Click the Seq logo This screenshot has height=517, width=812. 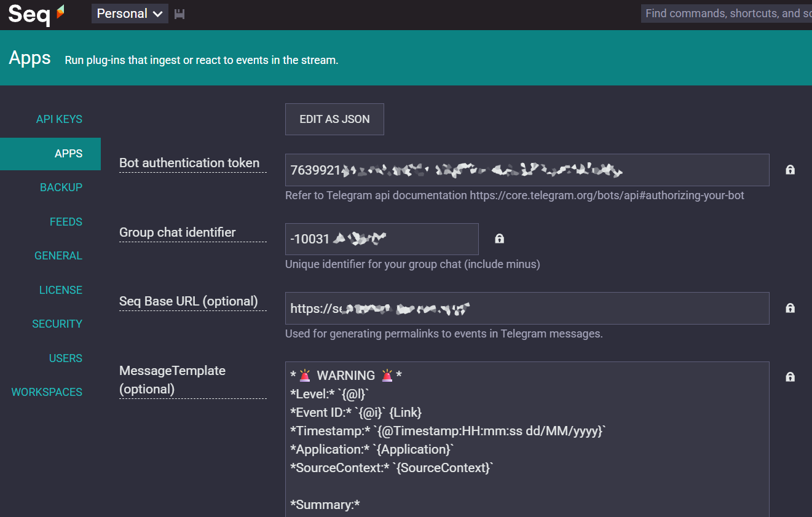[x=36, y=14]
